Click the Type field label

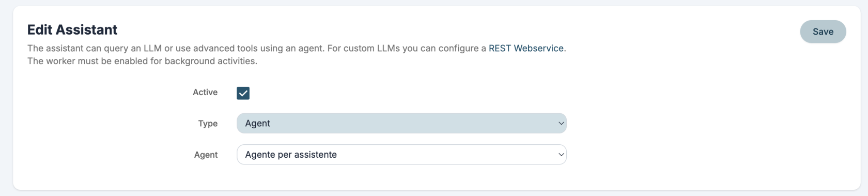click(208, 124)
